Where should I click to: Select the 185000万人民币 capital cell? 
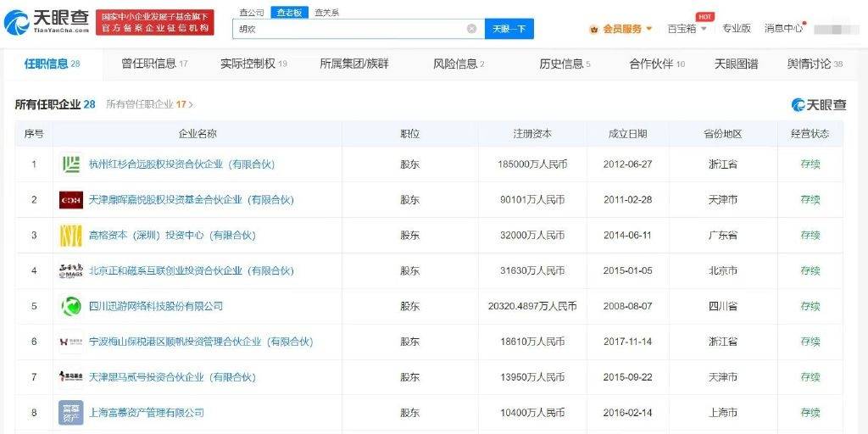coord(532,164)
